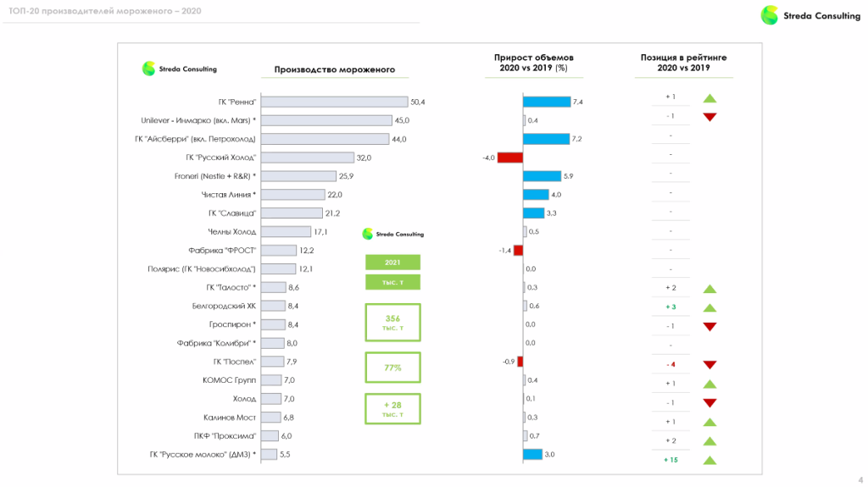
Task: Click the red growth bar labeled -1,4
Action: point(518,250)
